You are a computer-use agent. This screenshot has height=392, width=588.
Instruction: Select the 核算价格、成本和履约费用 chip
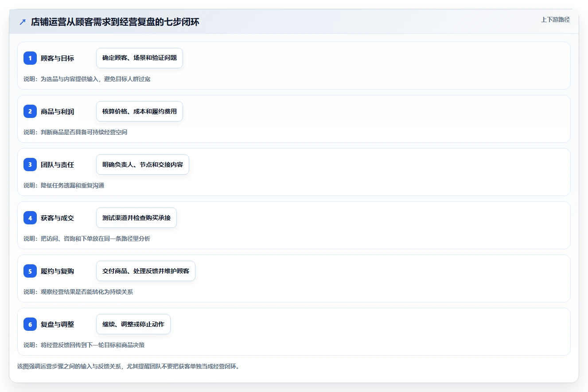(140, 111)
